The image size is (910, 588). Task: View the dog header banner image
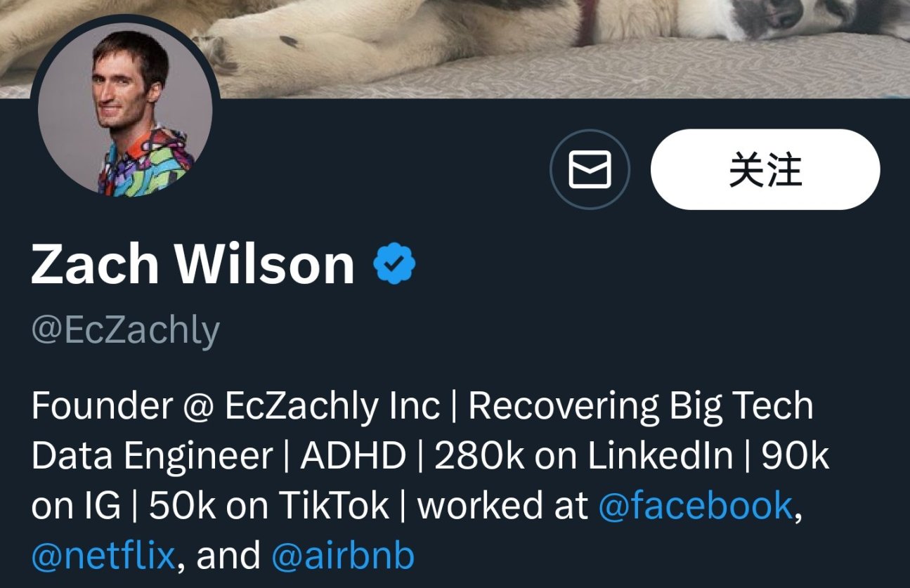point(455,48)
